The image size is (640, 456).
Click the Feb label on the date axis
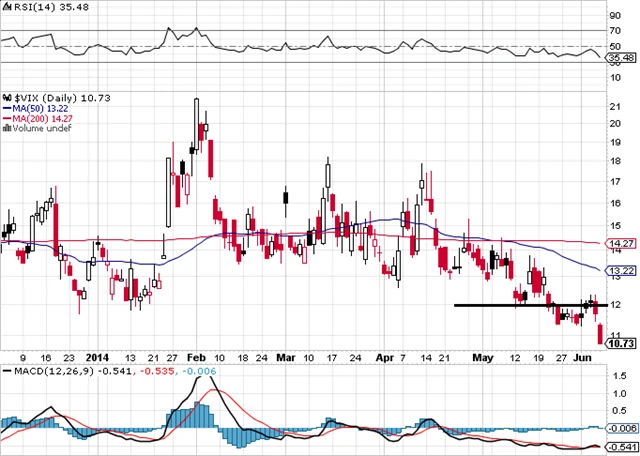click(x=195, y=356)
